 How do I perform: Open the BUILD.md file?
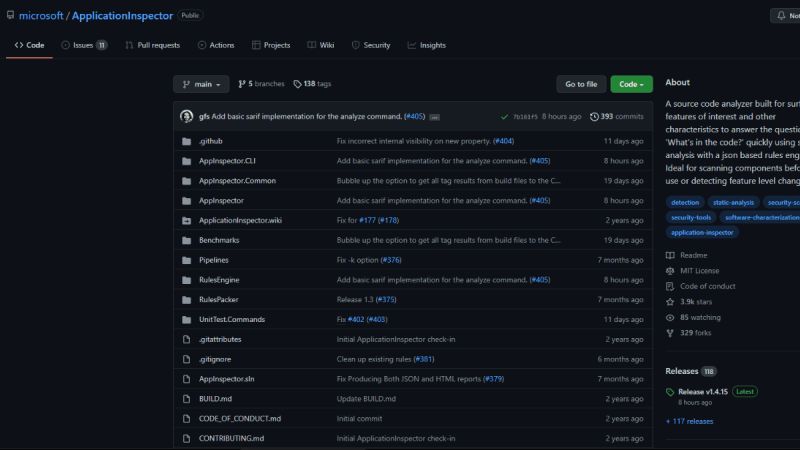(x=215, y=398)
